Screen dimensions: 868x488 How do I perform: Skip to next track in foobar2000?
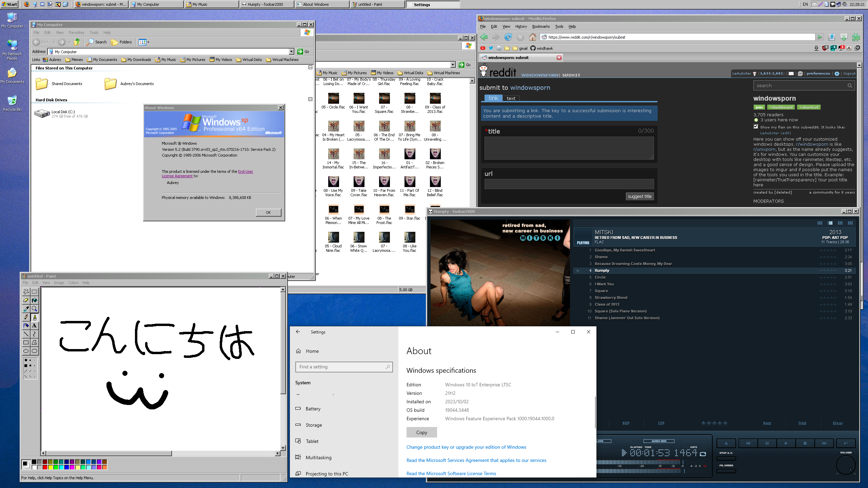[824, 443]
